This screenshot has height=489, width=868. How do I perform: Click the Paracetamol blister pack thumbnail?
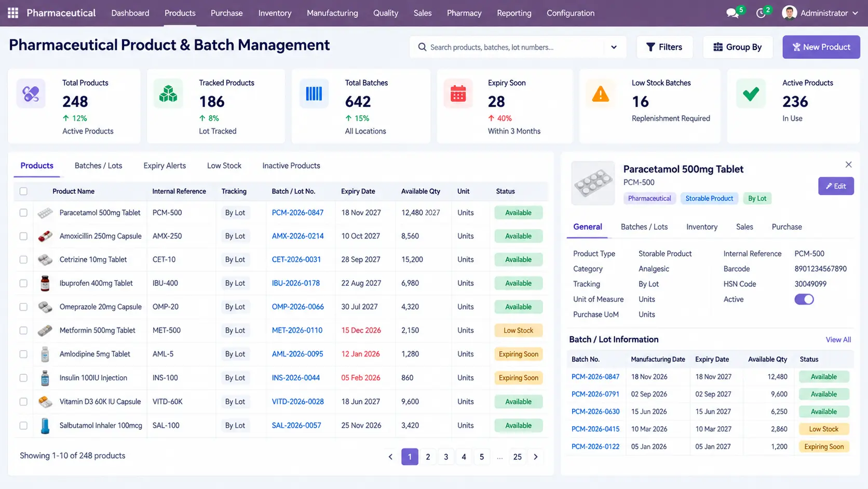point(593,183)
